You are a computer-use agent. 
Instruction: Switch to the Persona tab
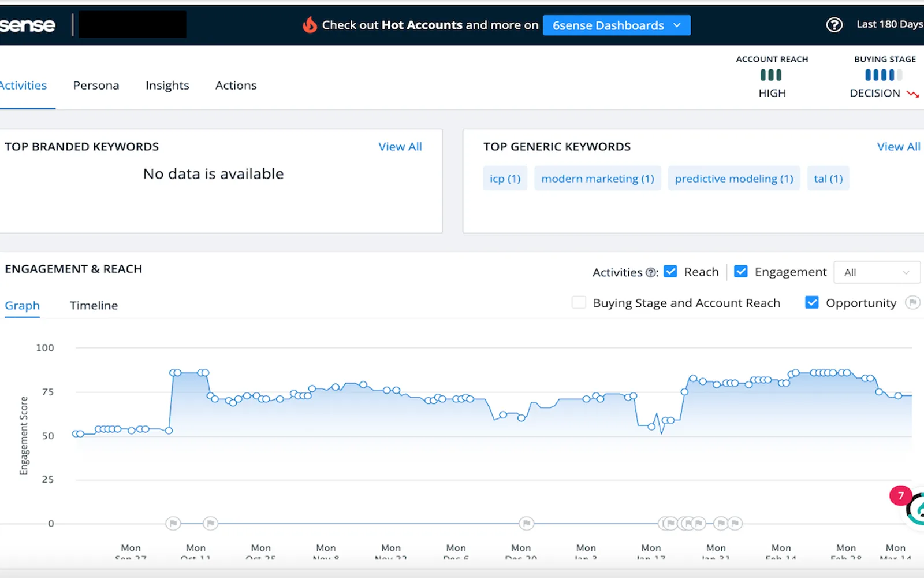click(96, 86)
